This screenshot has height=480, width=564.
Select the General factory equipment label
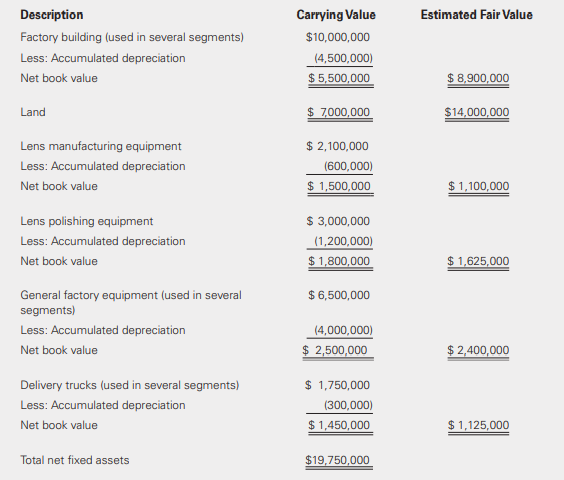point(131,302)
